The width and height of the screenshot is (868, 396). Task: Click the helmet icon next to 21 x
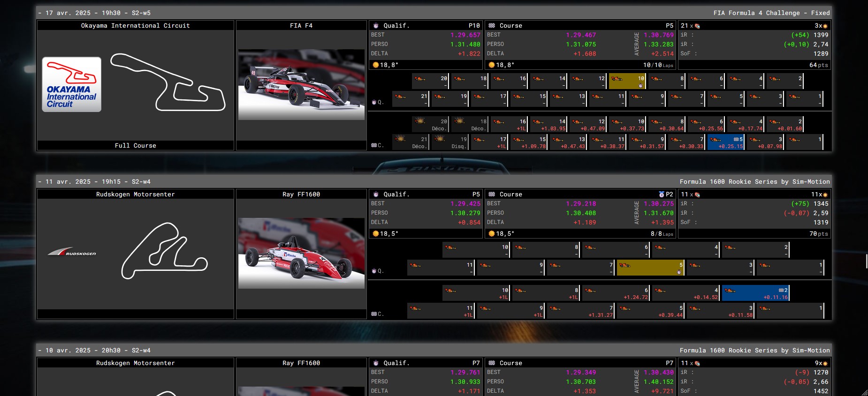coord(697,26)
